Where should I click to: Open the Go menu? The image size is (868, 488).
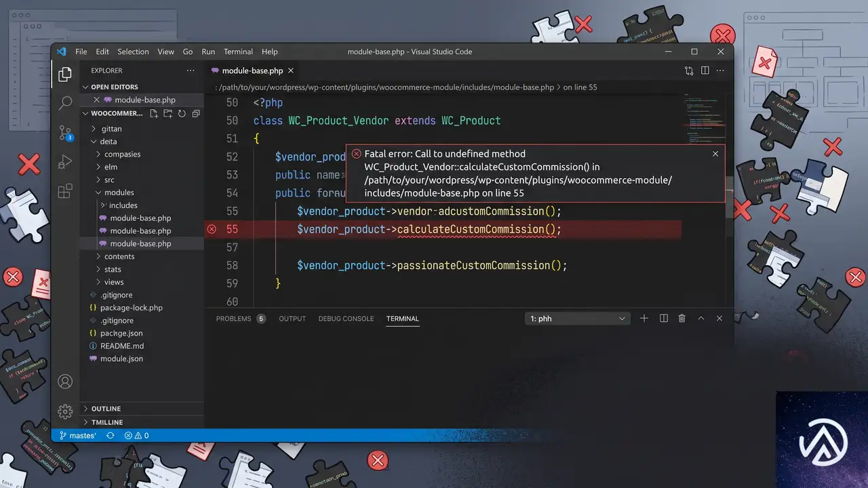[x=188, y=52]
